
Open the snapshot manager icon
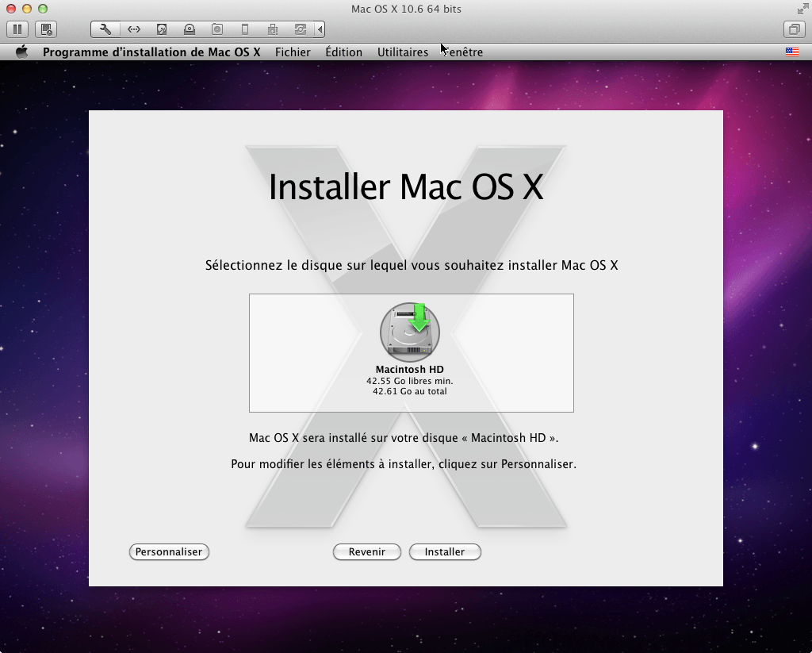click(46, 29)
